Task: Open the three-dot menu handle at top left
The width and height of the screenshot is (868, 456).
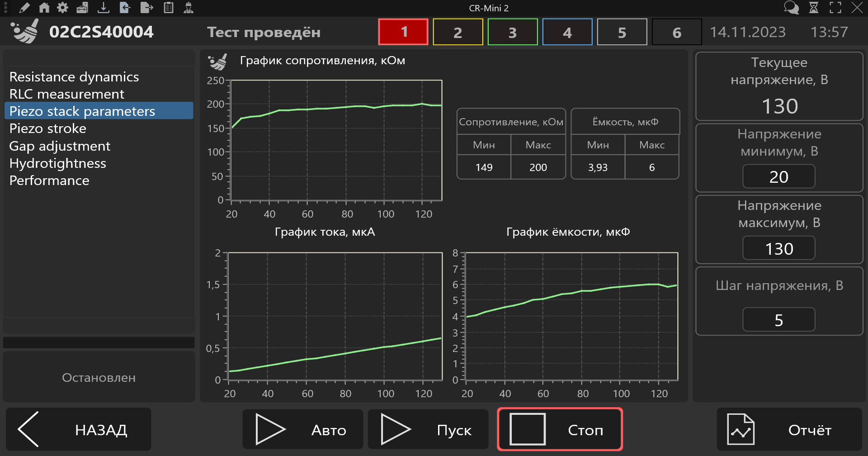Action: click(x=5, y=8)
